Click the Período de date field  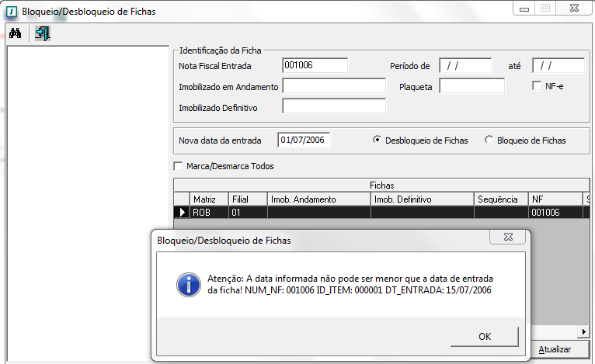(465, 65)
